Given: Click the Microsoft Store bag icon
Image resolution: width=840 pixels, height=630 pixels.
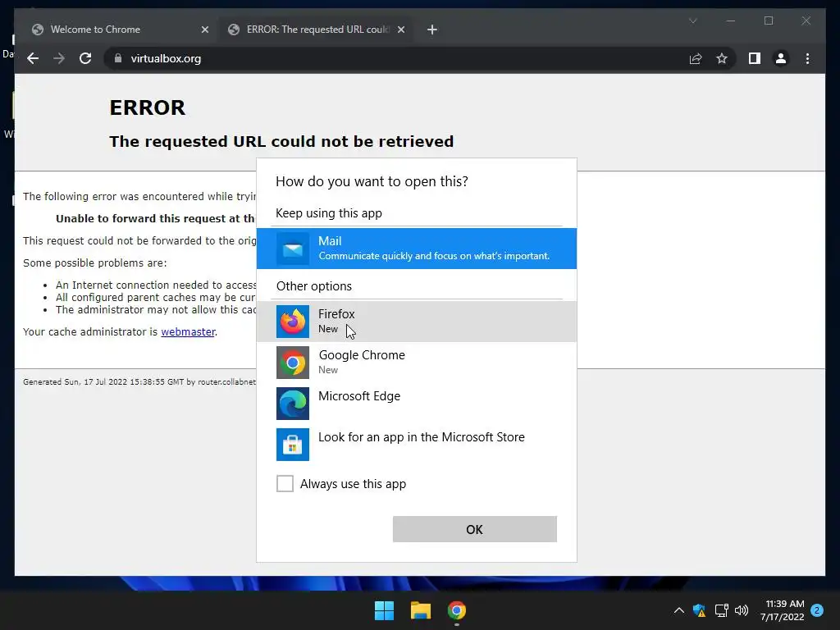Looking at the screenshot, I should (x=293, y=444).
